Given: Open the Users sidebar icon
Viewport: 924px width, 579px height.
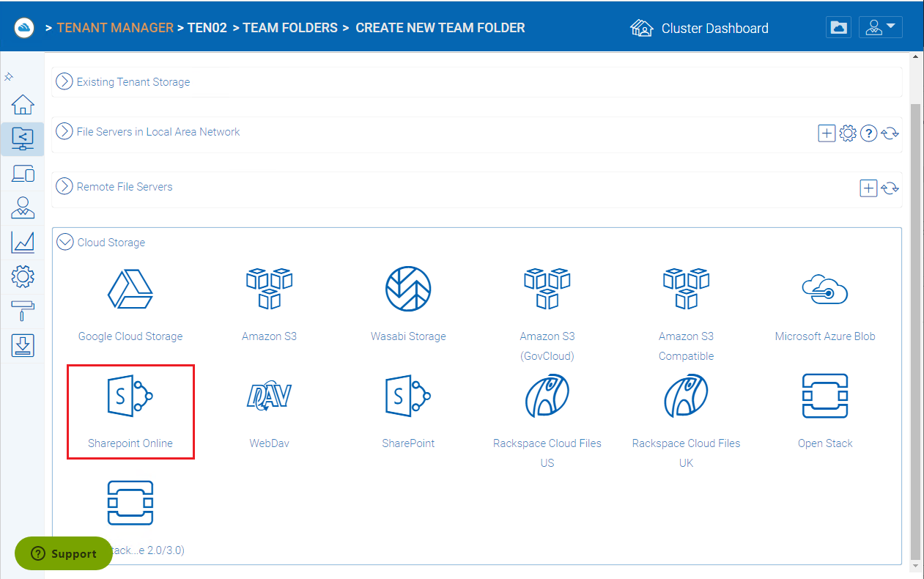Looking at the screenshot, I should coord(23,207).
